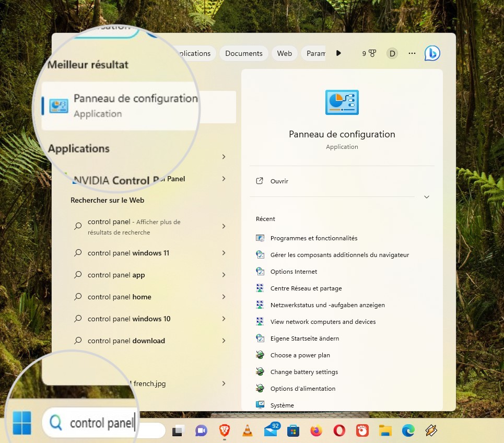Focus the taskbar search box with control panel
Image resolution: width=504 pixels, height=443 pixels.
click(103, 423)
